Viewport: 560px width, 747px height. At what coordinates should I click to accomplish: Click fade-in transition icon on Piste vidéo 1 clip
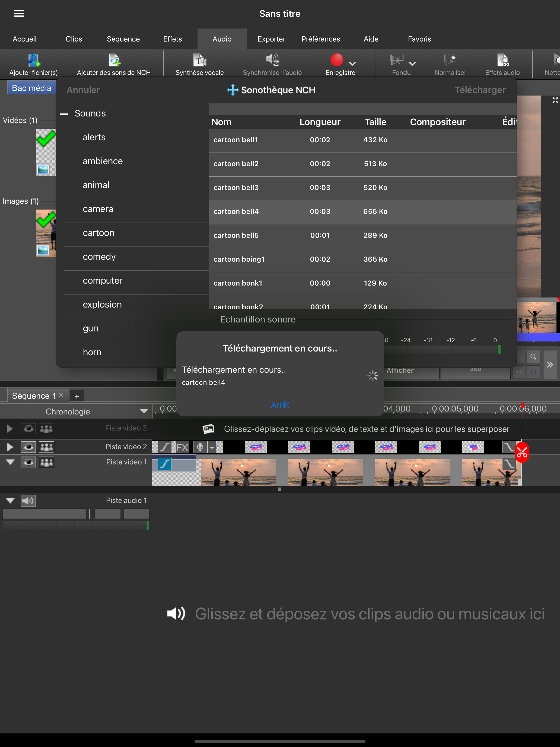(165, 464)
